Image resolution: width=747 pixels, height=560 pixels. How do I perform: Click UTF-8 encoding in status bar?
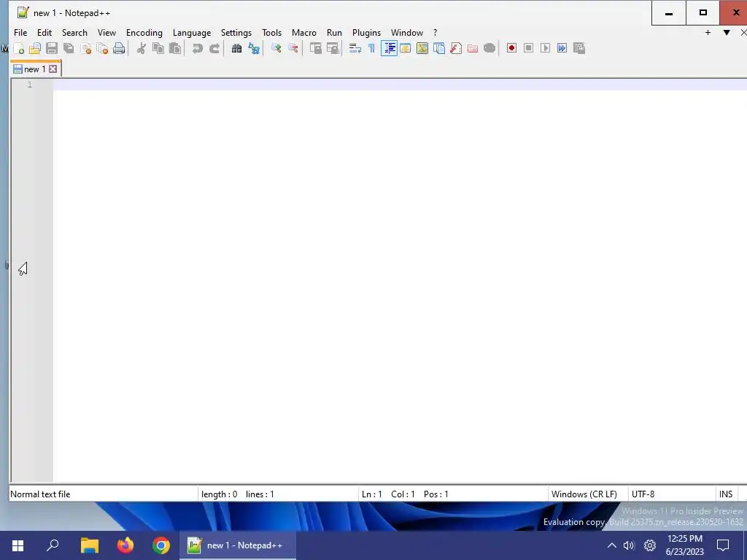tap(643, 494)
